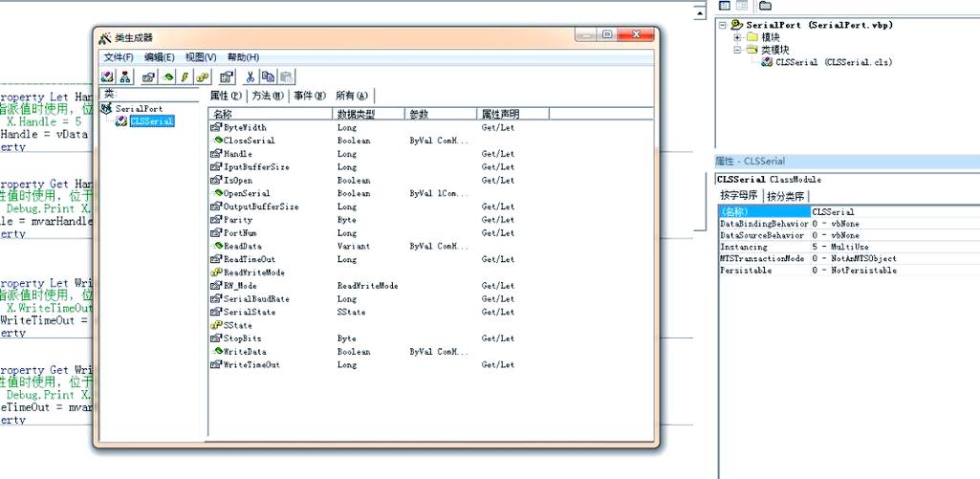Click the SState enum icon
This screenshot has width=980, height=479.
coord(216,325)
